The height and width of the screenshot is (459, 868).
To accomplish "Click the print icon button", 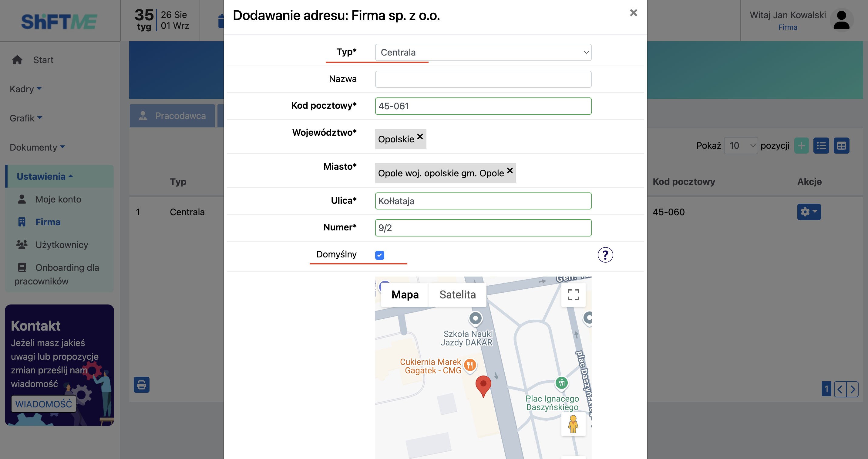I will (x=142, y=385).
